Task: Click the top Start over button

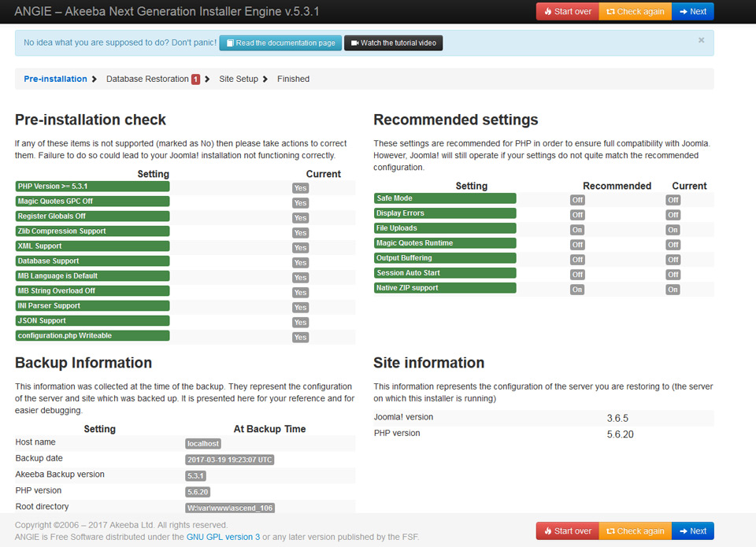Action: pos(568,12)
